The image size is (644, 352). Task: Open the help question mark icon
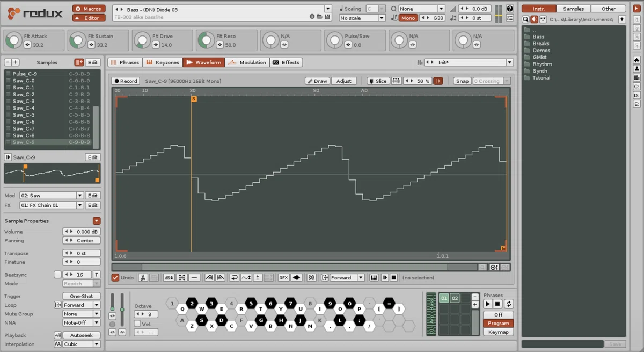(x=509, y=9)
